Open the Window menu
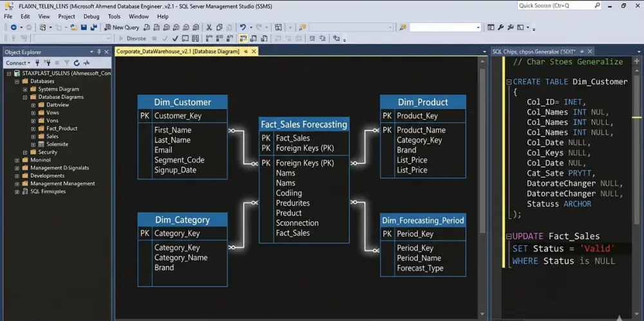 [x=139, y=17]
